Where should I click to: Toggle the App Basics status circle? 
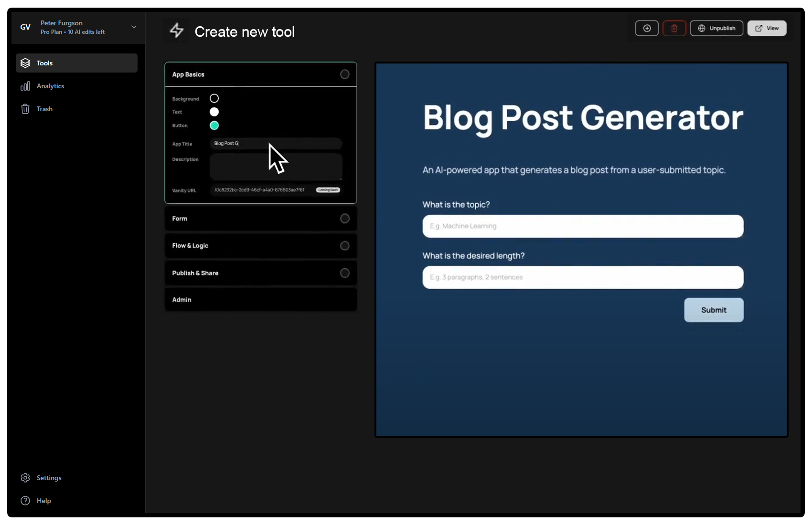344,74
